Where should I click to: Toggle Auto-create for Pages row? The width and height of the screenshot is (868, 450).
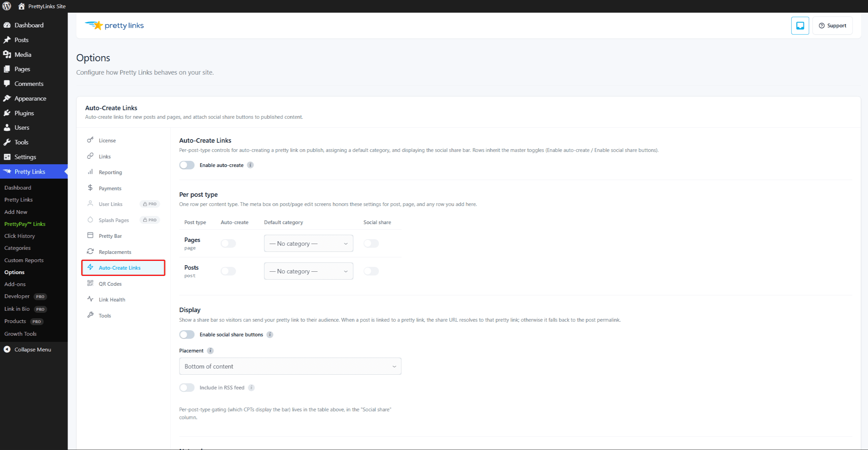(228, 243)
